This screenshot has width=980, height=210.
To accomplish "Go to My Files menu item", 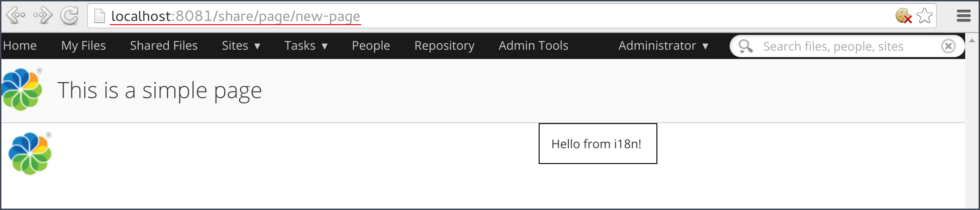I will coord(83,46).
